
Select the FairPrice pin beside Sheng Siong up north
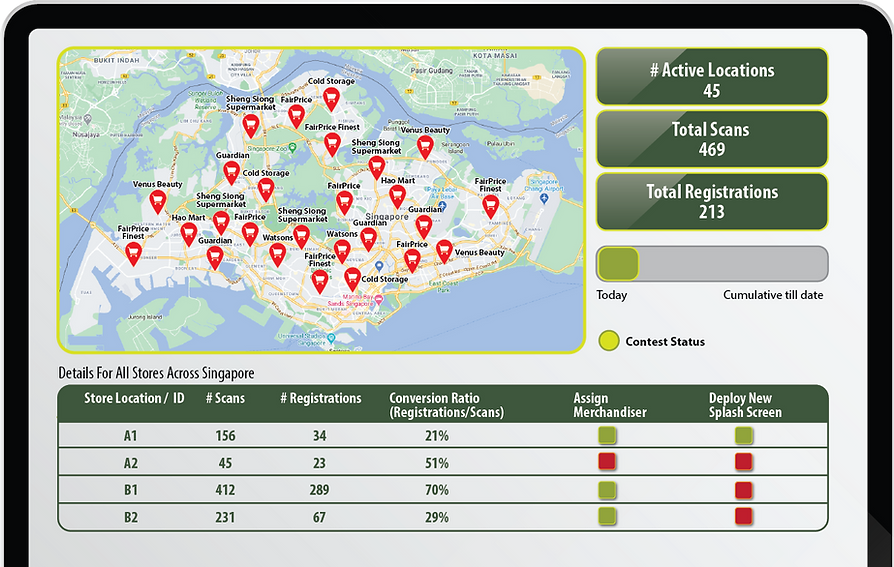click(x=296, y=116)
